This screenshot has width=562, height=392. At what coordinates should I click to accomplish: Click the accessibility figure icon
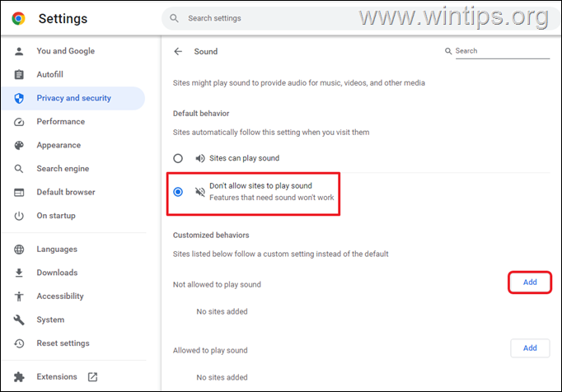pos(19,296)
